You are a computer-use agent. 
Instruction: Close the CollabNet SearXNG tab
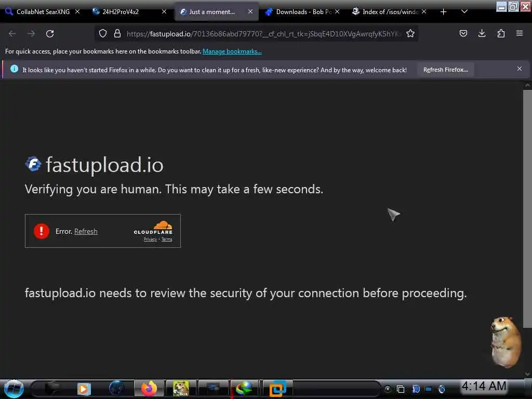click(x=77, y=11)
